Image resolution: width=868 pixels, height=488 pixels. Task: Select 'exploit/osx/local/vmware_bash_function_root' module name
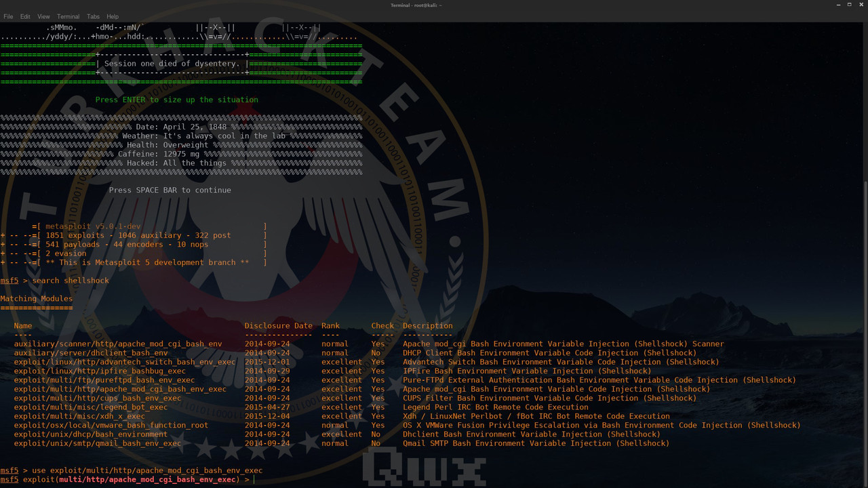click(111, 425)
